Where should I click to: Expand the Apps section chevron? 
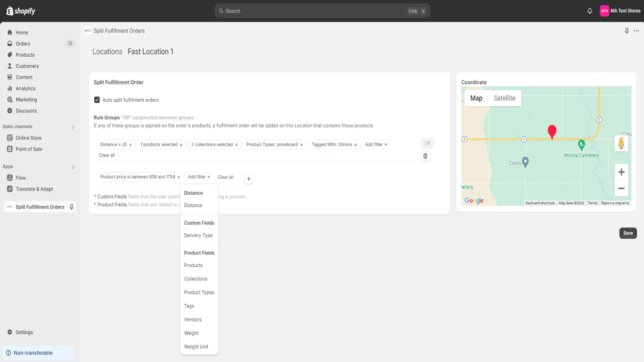pyautogui.click(x=73, y=167)
